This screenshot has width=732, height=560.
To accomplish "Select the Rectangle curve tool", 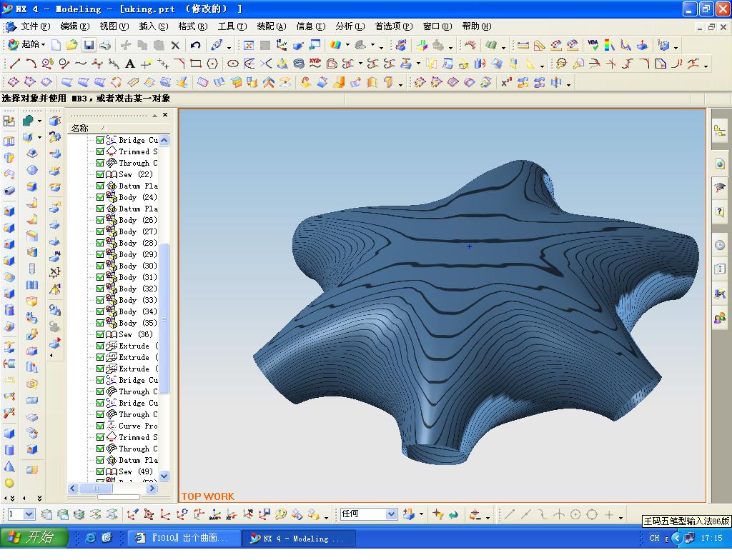I will [x=196, y=64].
